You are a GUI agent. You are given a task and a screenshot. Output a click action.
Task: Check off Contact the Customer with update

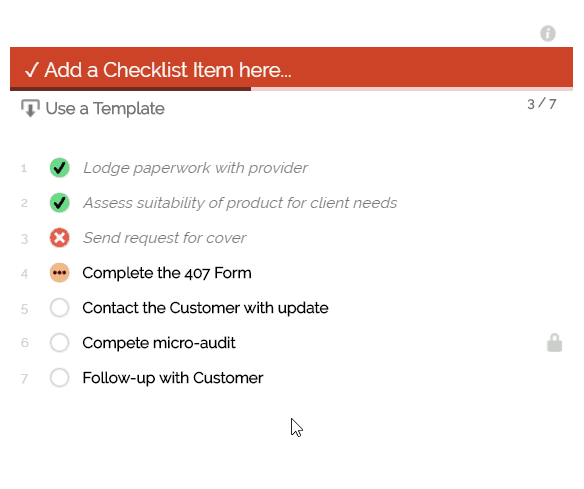(x=60, y=308)
